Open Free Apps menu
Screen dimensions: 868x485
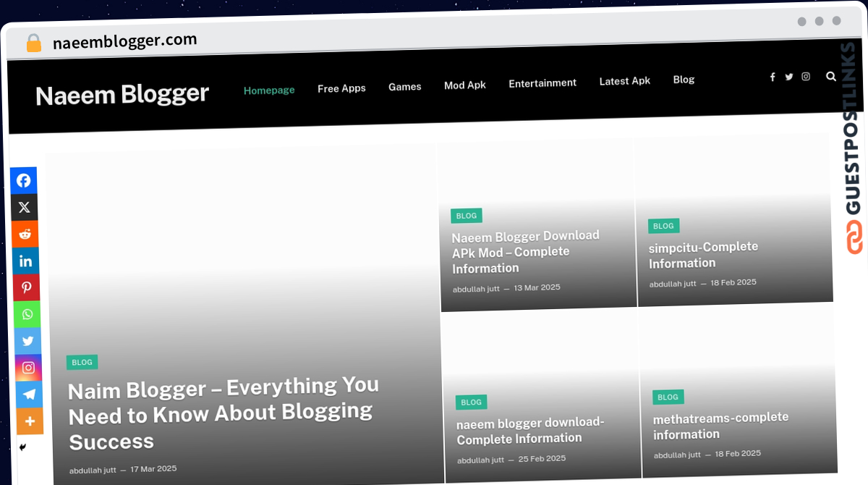point(341,88)
